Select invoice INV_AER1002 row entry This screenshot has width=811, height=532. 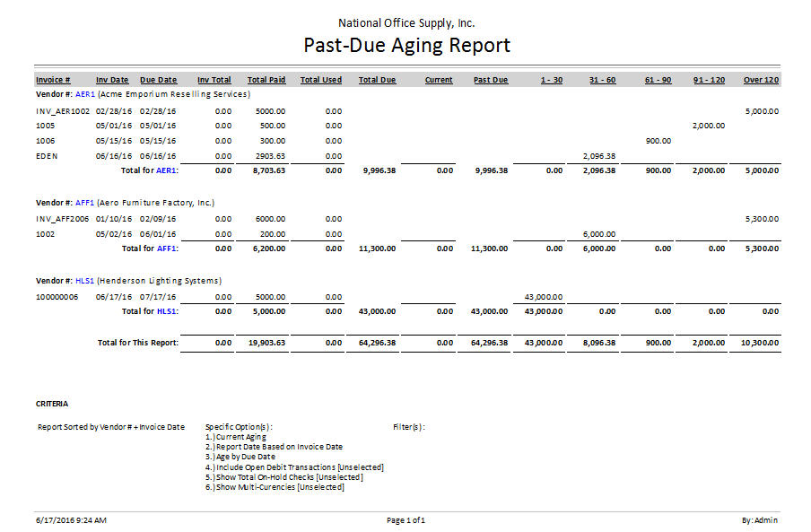coord(62,111)
